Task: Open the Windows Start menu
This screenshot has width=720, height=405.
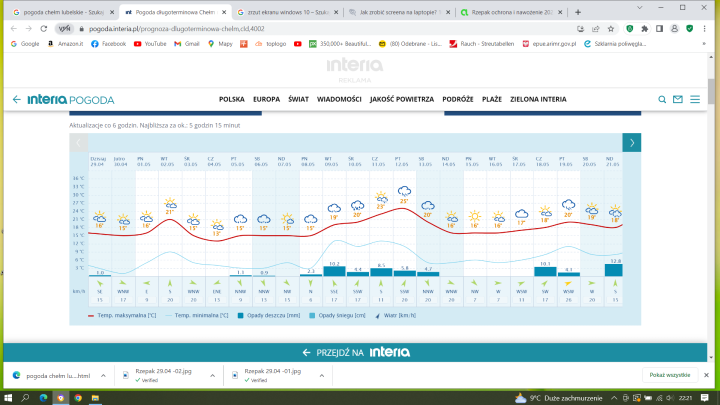Action: pyautogui.click(x=10, y=396)
